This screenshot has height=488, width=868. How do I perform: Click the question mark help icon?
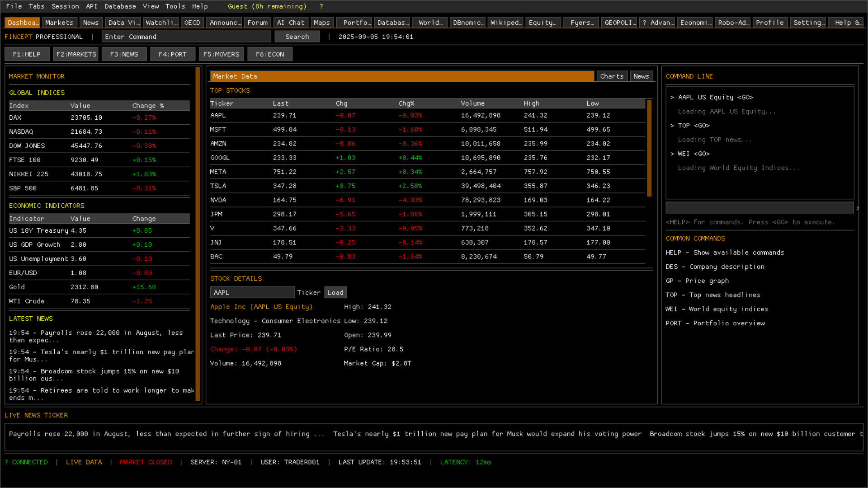click(321, 6)
